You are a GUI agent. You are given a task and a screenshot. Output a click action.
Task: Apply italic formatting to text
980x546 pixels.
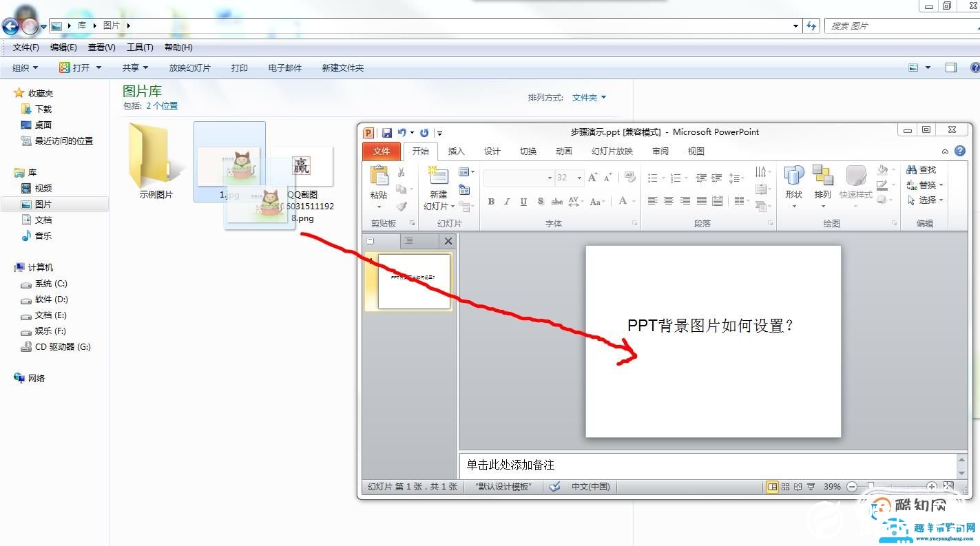tap(507, 201)
